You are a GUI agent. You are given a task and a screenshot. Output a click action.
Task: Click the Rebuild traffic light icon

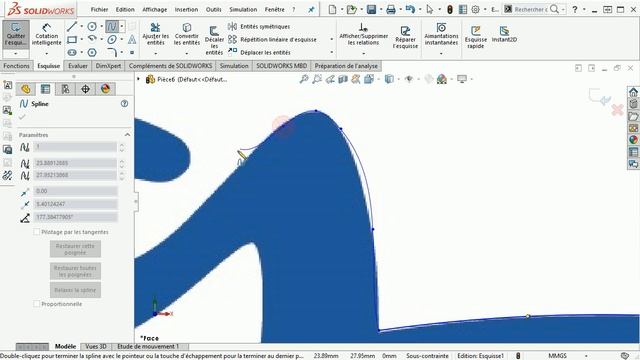coord(450,9)
